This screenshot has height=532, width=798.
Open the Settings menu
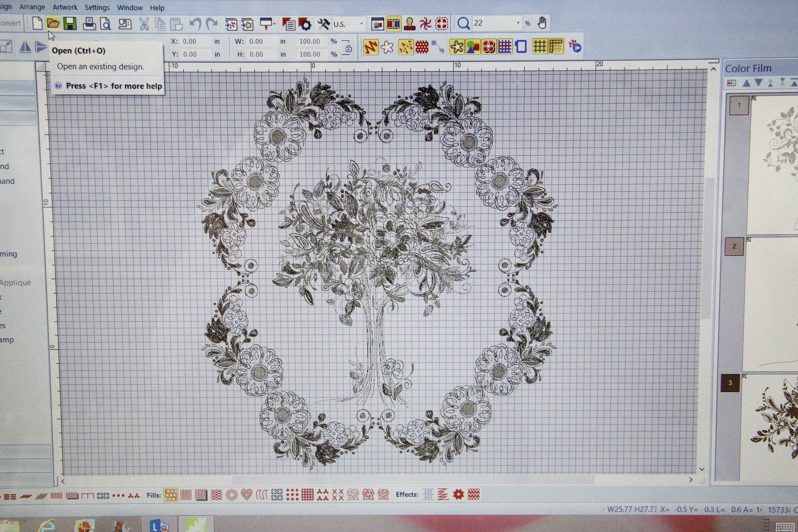pos(97,7)
